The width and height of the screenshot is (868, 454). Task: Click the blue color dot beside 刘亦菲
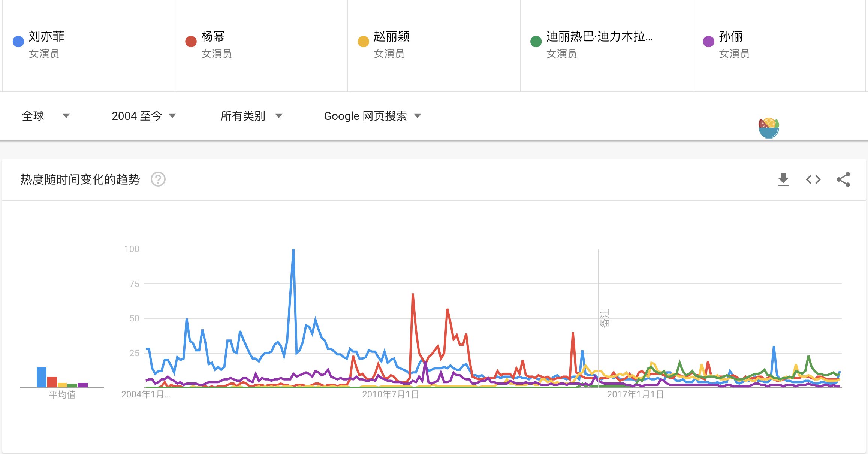click(x=18, y=41)
